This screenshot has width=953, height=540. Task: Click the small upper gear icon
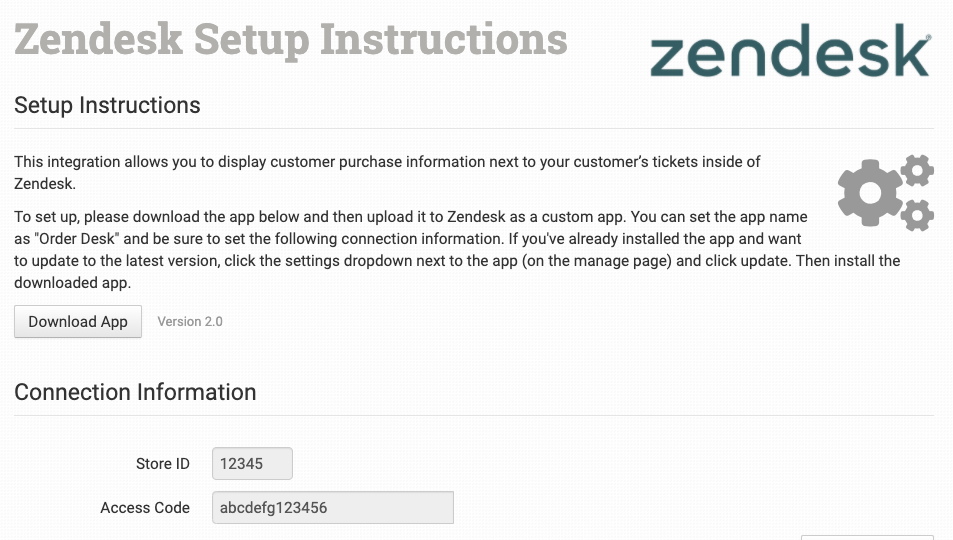[917, 170]
